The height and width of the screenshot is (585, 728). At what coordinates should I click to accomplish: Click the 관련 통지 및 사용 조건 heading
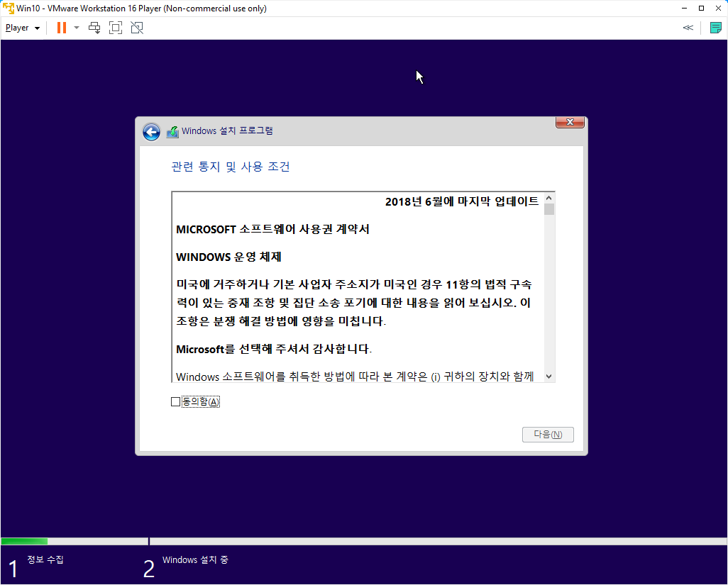point(231,167)
